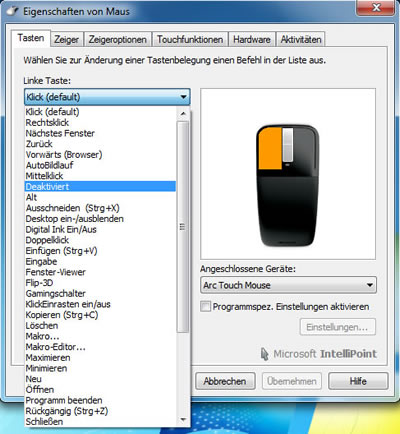Choose 'Rückgängig (Strg+Z)' entry
Image resolution: width=400 pixels, height=434 pixels.
[100, 411]
